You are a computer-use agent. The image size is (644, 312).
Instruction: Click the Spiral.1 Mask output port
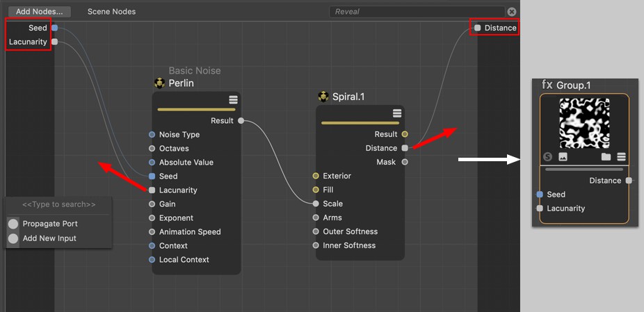[405, 162]
